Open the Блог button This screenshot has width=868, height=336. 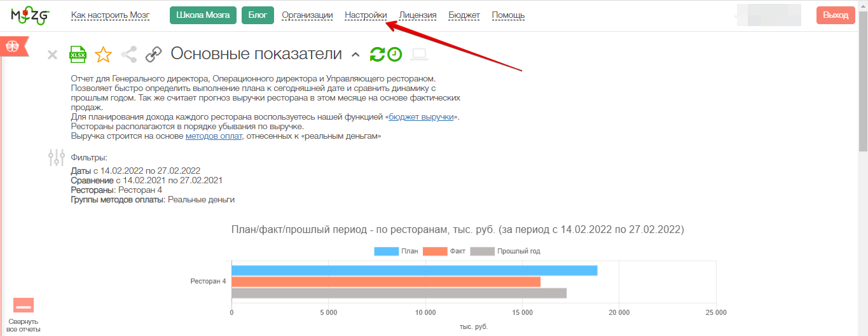[x=258, y=15]
